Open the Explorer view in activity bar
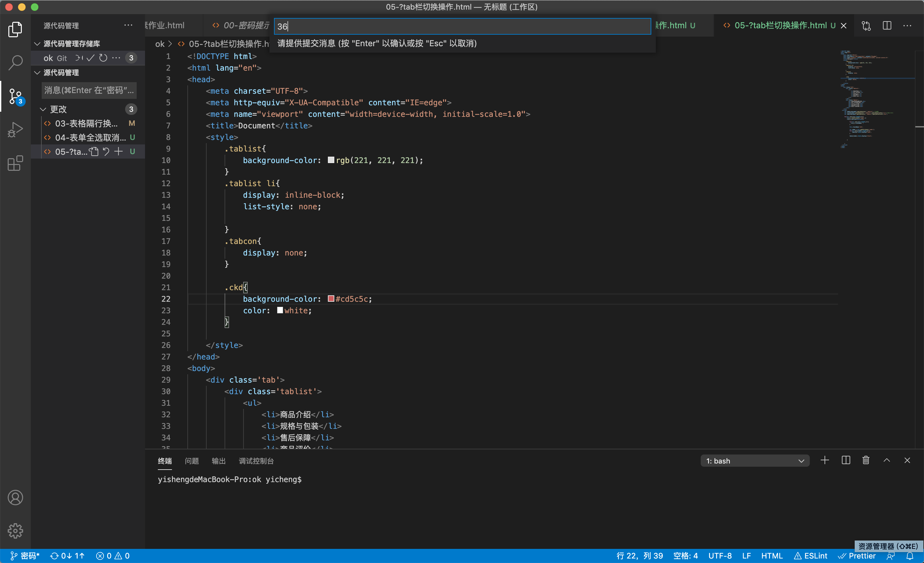Image resolution: width=924 pixels, height=563 pixels. [15, 29]
